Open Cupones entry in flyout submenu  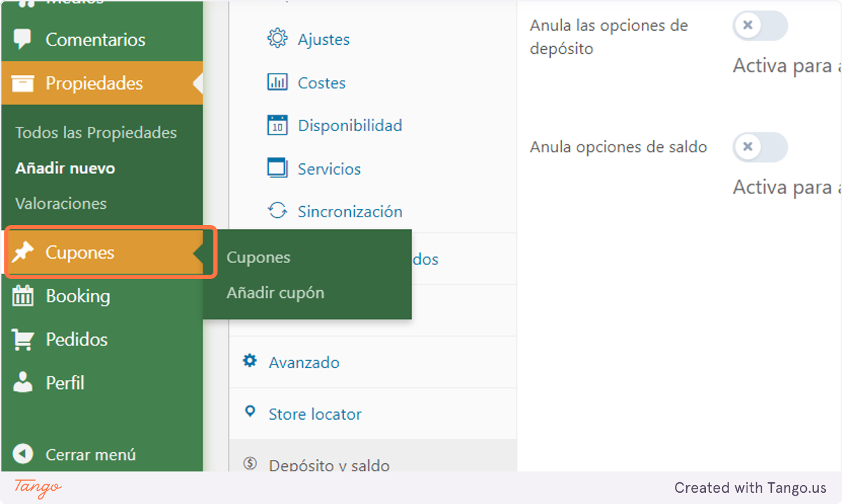258,257
